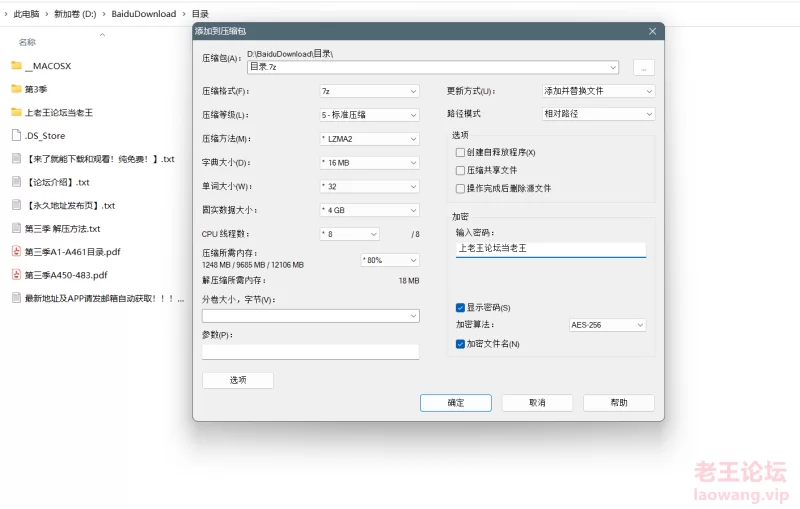Viewport: 800px width, 509px height.
Task: Click the 选项 button
Action: [238, 380]
